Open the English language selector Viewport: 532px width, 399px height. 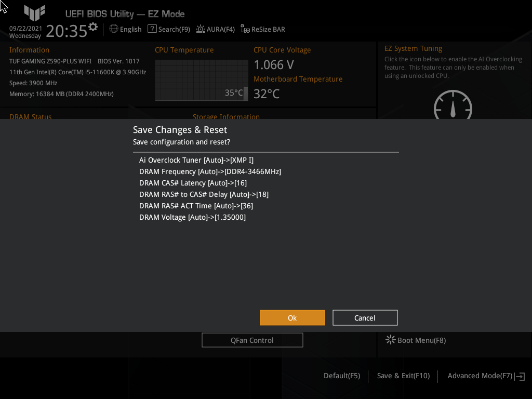[x=130, y=29]
